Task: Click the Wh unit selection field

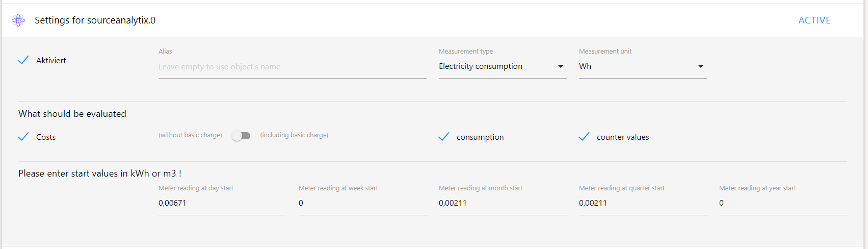Action: click(x=643, y=67)
